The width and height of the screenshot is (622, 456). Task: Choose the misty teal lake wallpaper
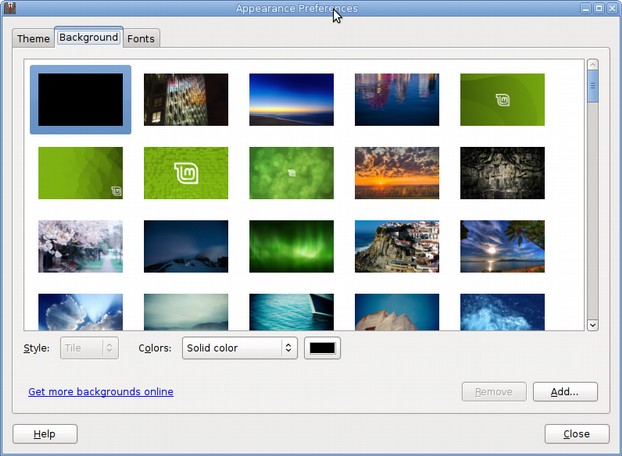(x=186, y=312)
